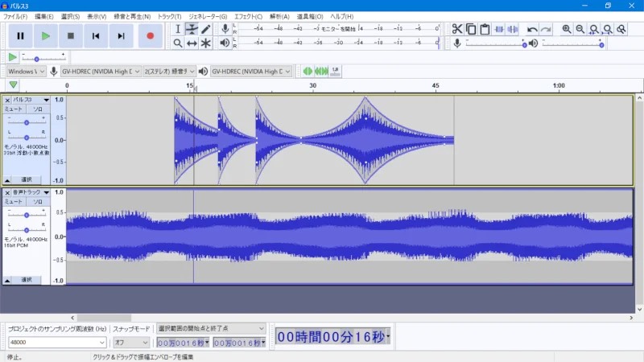The height and width of the screenshot is (362, 644).
Task: Open the snap mode オフ dropdown
Action: pos(131,343)
